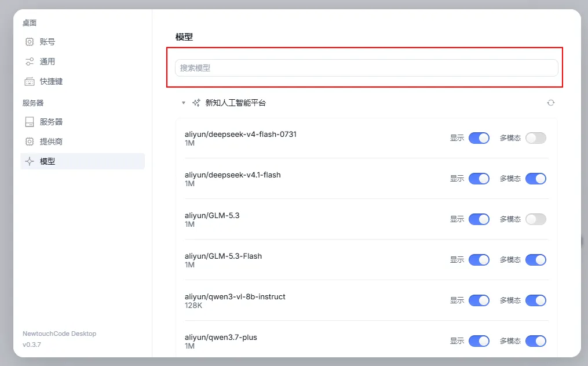Enable 多模态 for aliyun/GLM-5.3
The height and width of the screenshot is (366, 588).
coord(535,219)
